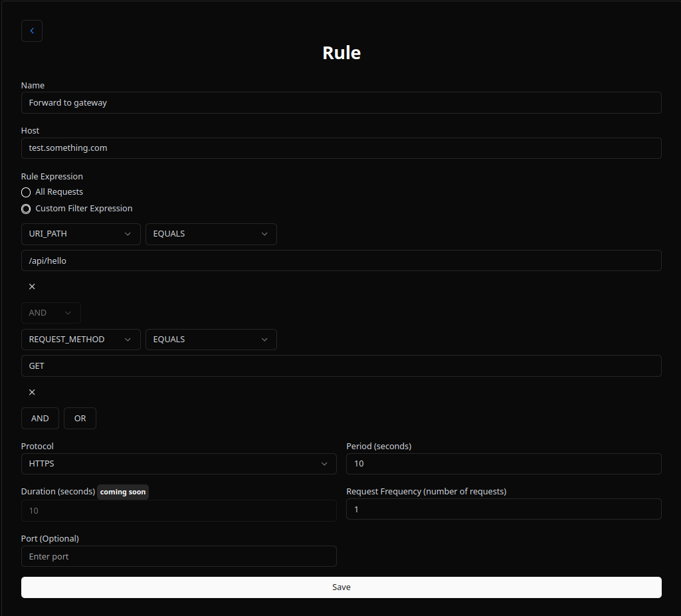This screenshot has height=616, width=681.
Task: Remove the URI_PATH condition with X icon
Action: point(32,286)
